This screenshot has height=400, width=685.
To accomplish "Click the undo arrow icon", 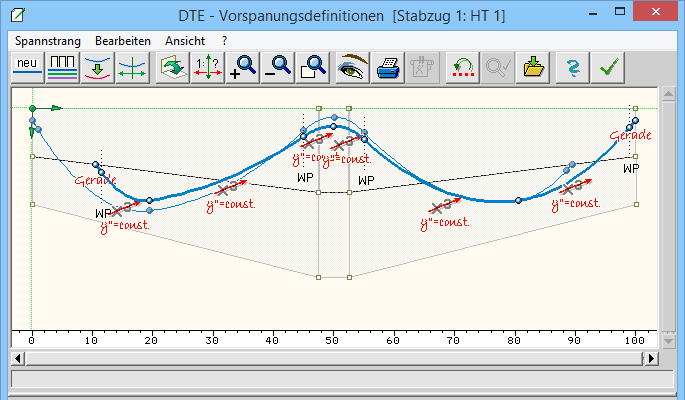I will [462, 68].
